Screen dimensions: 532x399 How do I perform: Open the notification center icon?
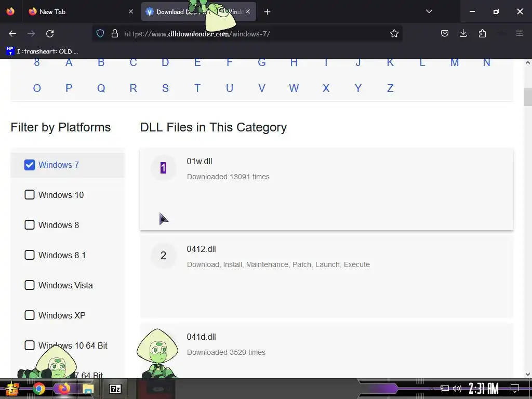[x=515, y=389]
